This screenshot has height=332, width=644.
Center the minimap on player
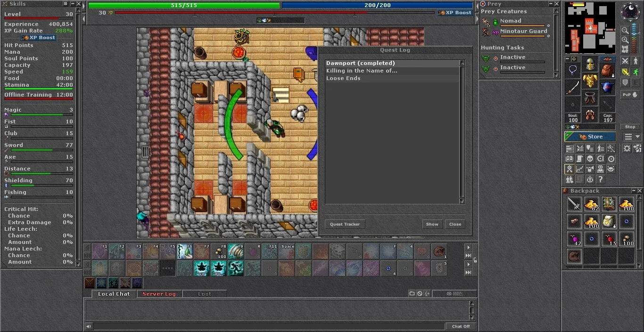click(x=625, y=49)
